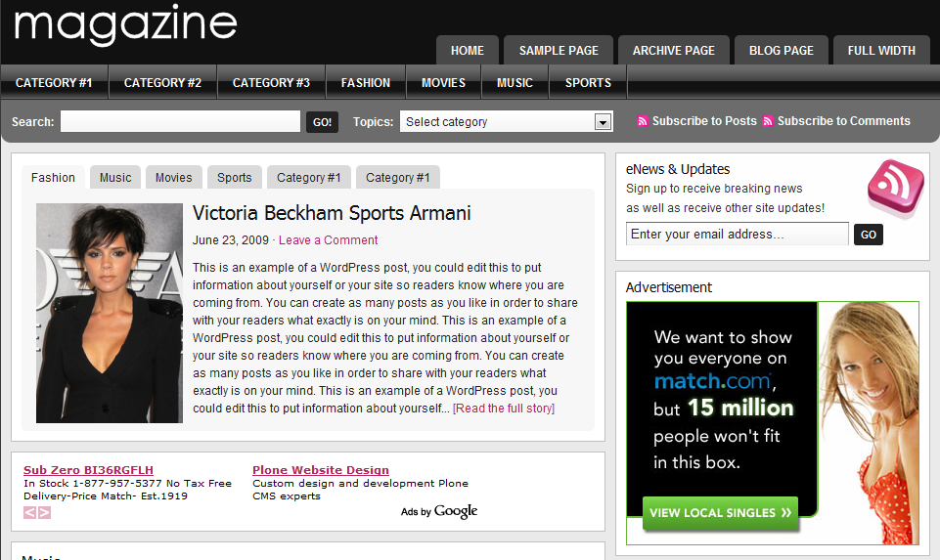940x560 pixels.
Task: Open the Fashion category in navigation bar
Action: coord(366,83)
